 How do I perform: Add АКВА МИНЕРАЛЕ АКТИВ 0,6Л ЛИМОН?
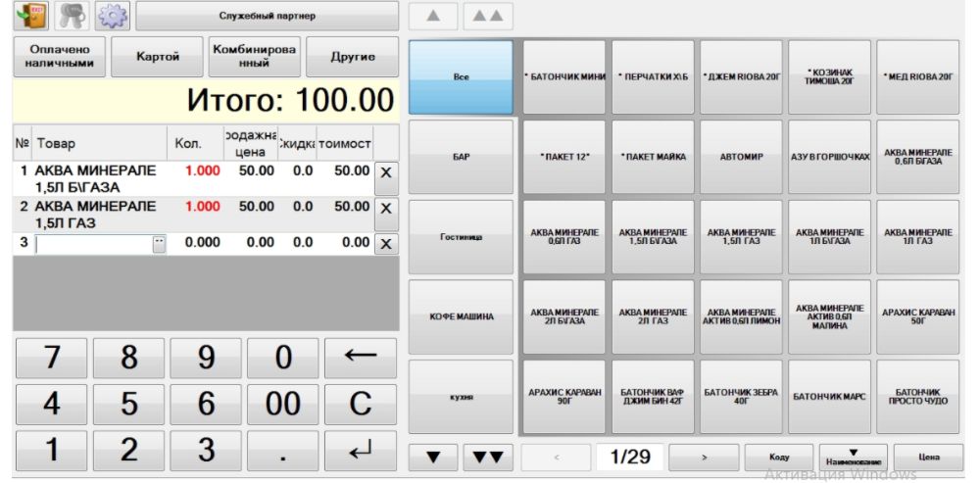[x=741, y=316]
